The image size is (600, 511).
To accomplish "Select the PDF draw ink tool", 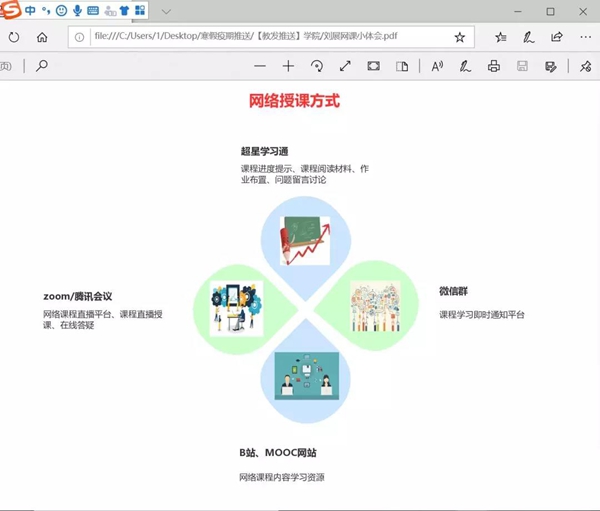I will point(465,67).
